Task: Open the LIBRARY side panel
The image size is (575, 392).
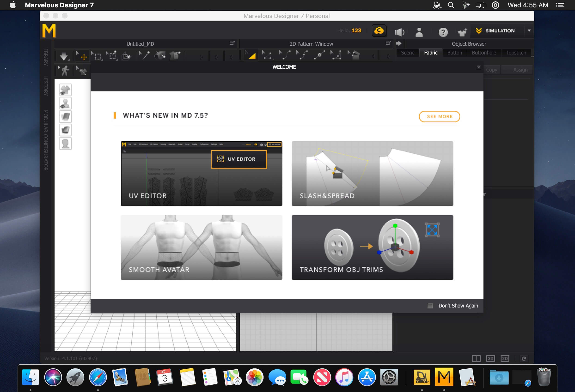Action: point(46,56)
